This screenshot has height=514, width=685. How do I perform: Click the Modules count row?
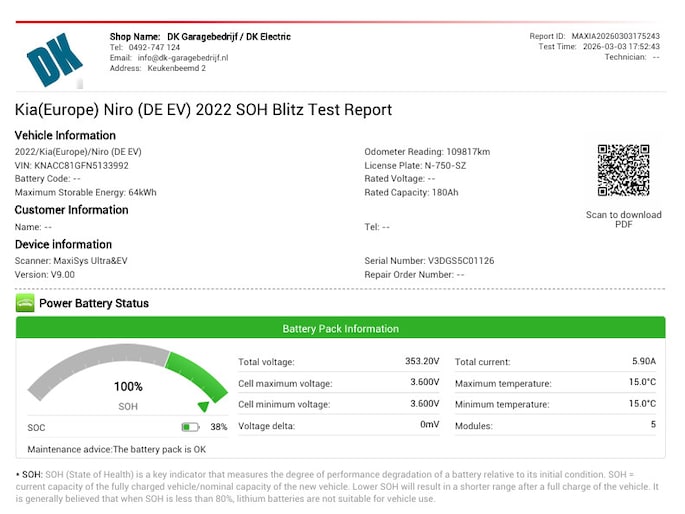[555, 426]
